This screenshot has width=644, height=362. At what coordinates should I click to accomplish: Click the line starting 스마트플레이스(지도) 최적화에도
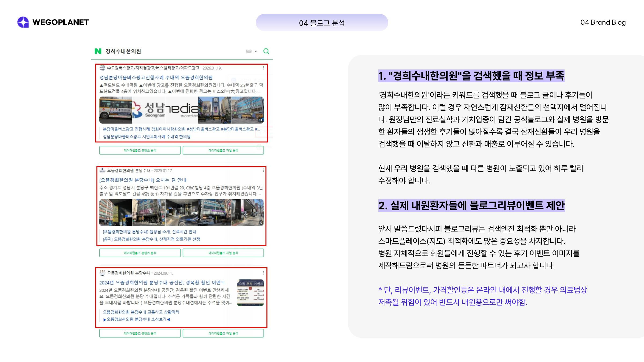pos(472,241)
